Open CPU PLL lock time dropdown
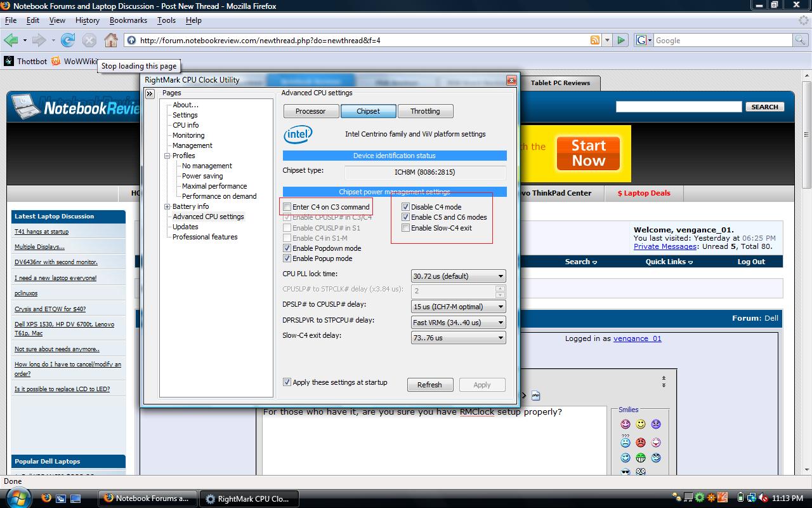 coord(459,276)
